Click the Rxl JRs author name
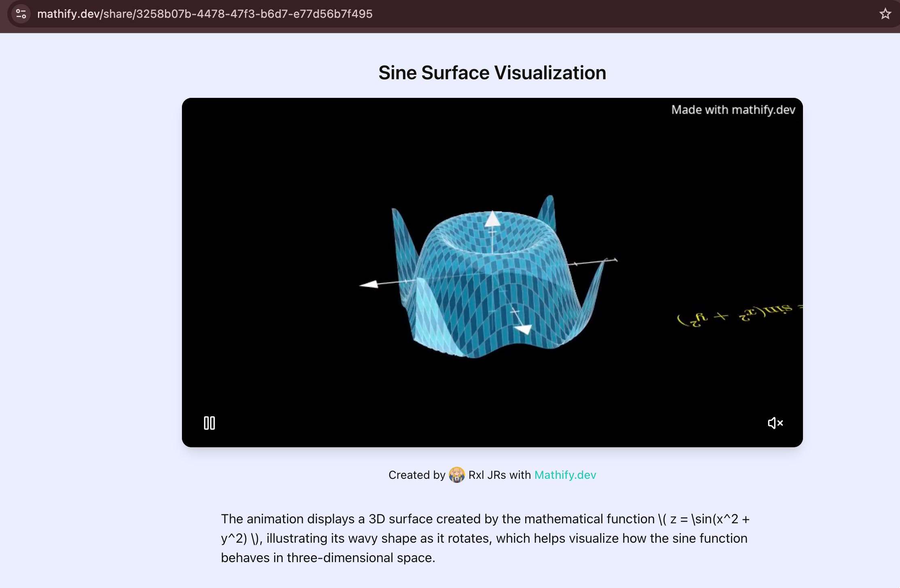The height and width of the screenshot is (588, 900). click(x=487, y=475)
